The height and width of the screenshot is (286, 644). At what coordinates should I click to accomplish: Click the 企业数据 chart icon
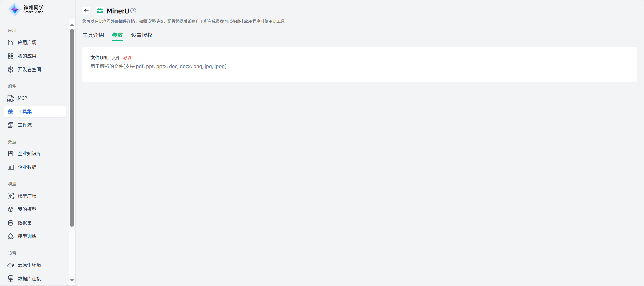pyautogui.click(x=11, y=167)
